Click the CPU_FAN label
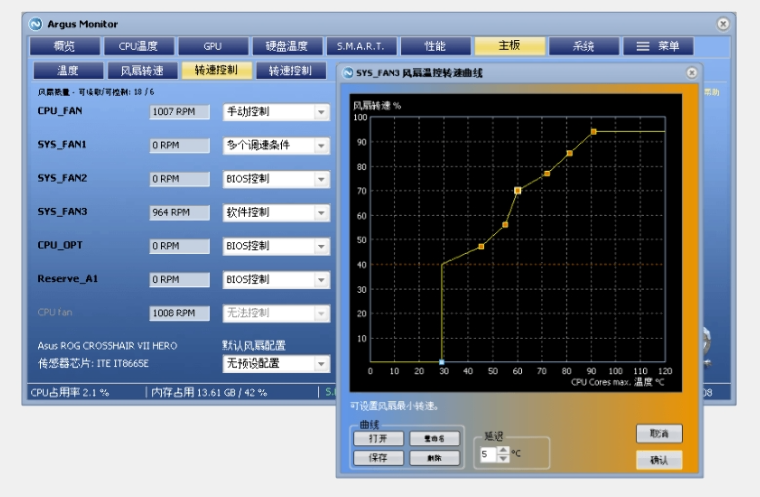 coord(60,111)
